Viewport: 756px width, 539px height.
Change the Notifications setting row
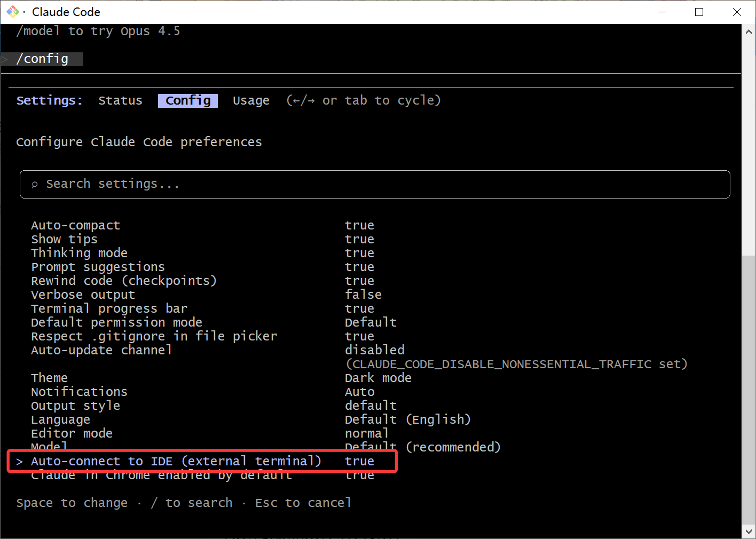(202, 392)
